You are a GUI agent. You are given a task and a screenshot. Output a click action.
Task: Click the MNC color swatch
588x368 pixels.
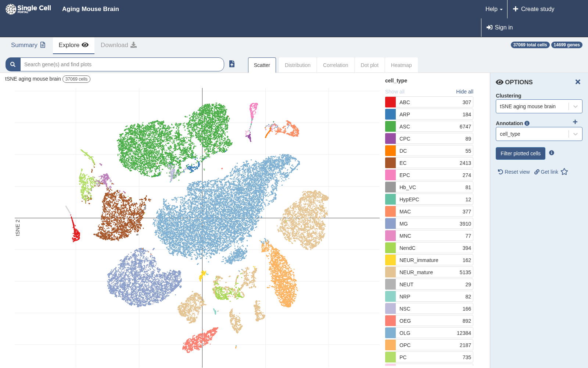click(x=390, y=236)
